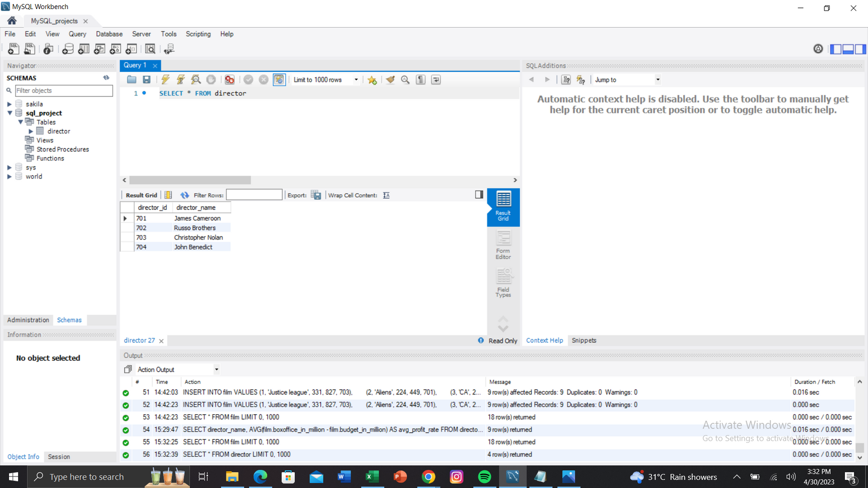The width and height of the screenshot is (868, 488).
Task: Create a new view icon
Action: [99, 49]
